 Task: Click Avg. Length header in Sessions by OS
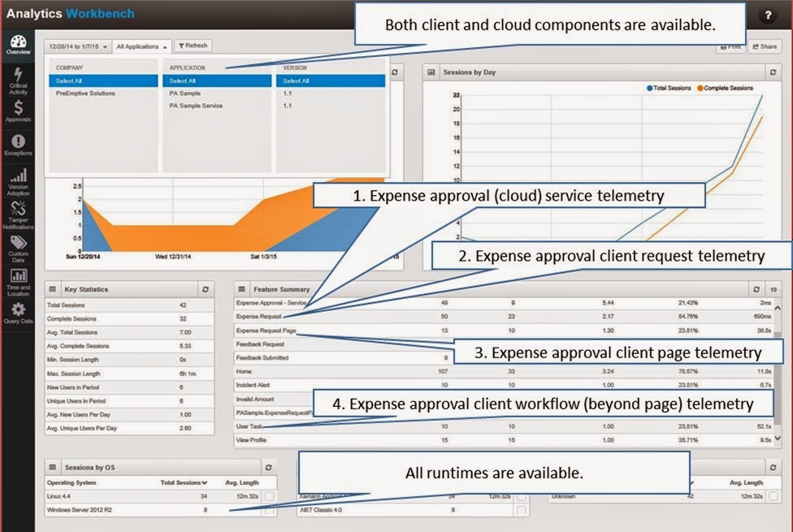[x=242, y=482]
